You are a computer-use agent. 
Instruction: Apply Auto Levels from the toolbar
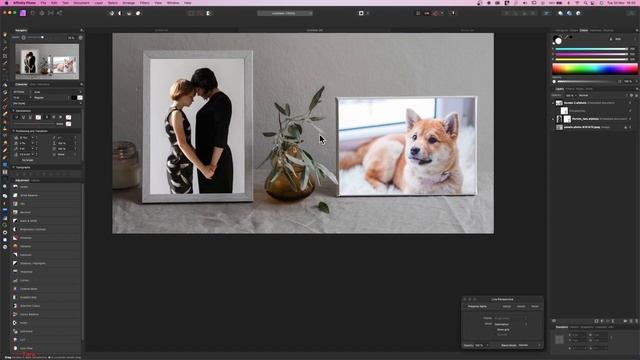click(111, 13)
